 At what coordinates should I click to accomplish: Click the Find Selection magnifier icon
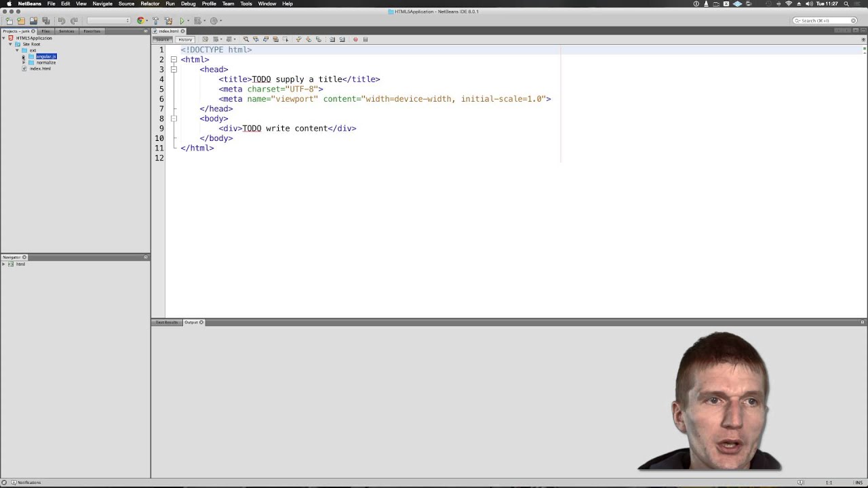[x=245, y=39]
